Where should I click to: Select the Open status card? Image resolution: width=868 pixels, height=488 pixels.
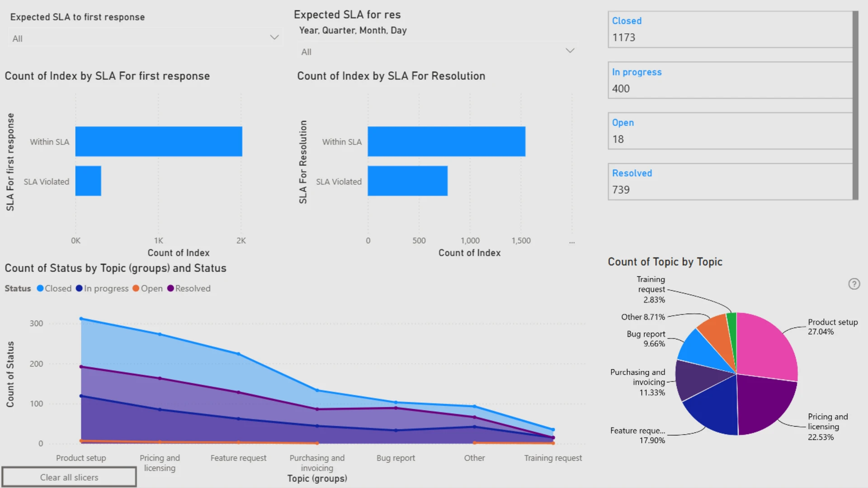(730, 131)
